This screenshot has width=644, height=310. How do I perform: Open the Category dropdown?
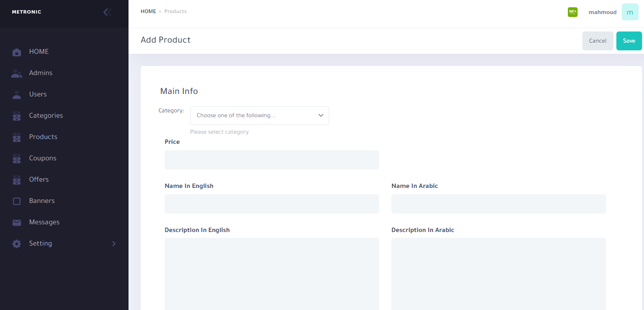259,116
